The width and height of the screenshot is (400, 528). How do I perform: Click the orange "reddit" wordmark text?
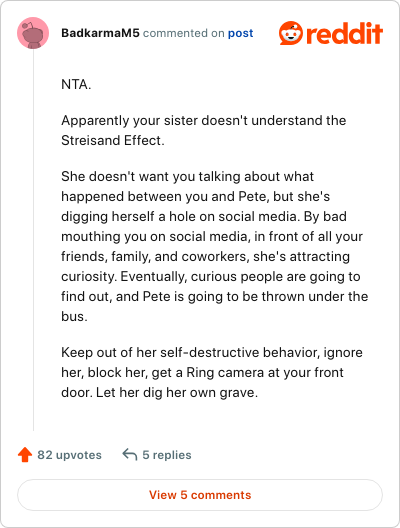point(345,33)
